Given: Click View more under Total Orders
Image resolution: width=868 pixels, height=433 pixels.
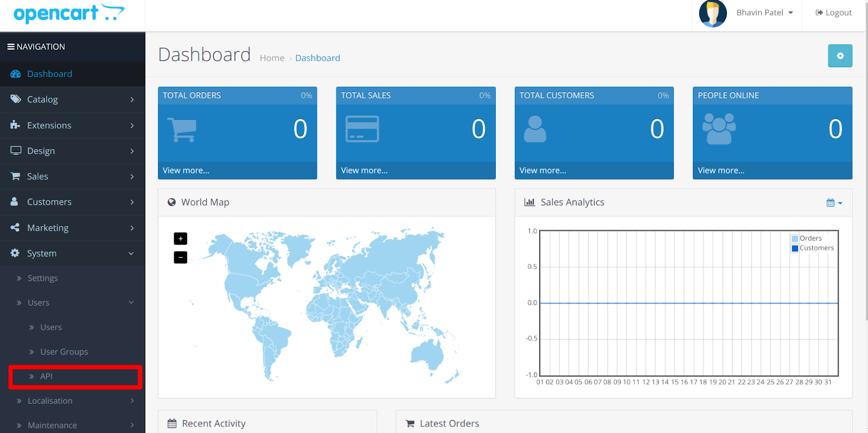Looking at the screenshot, I should click(x=186, y=170).
